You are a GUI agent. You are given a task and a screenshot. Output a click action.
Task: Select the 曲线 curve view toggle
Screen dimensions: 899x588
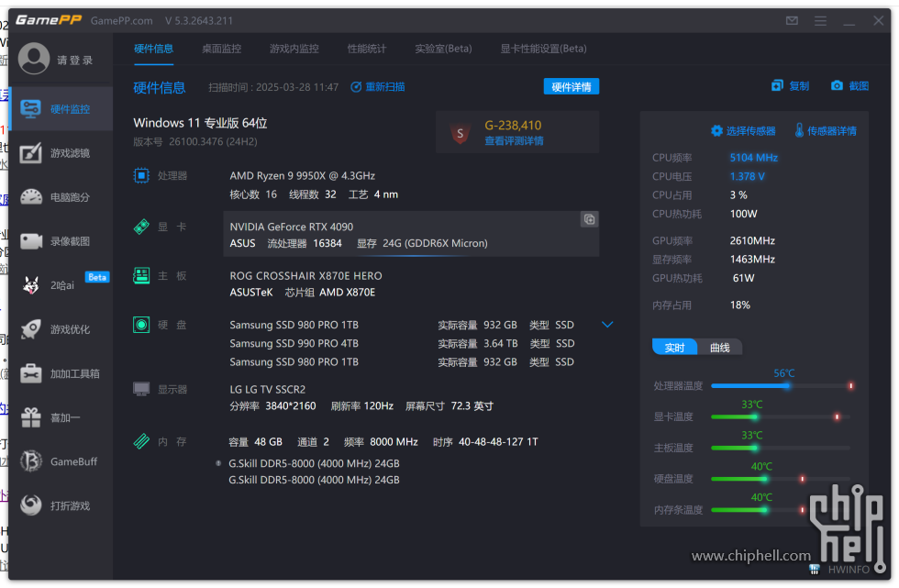point(719,348)
